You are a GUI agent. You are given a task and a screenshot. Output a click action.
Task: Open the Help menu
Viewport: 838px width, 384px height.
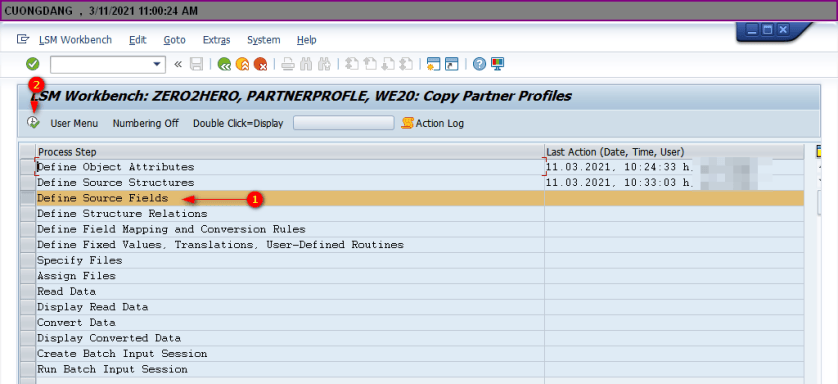pos(307,40)
